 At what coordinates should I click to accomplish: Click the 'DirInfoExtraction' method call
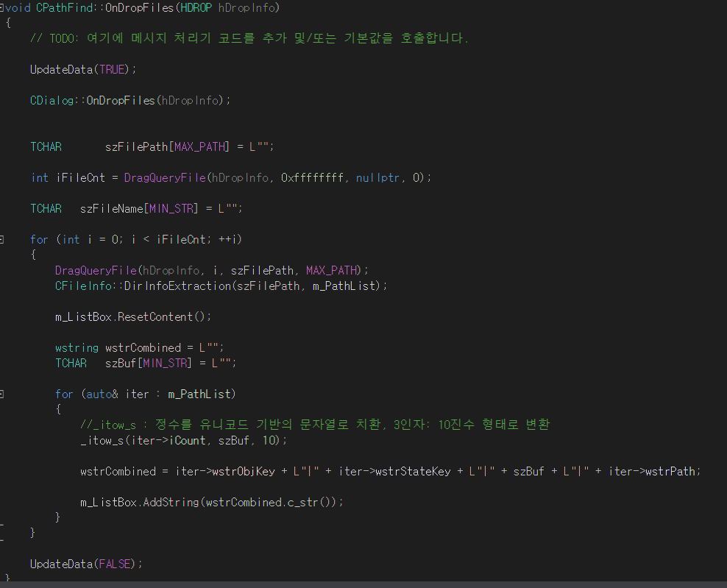pos(177,286)
